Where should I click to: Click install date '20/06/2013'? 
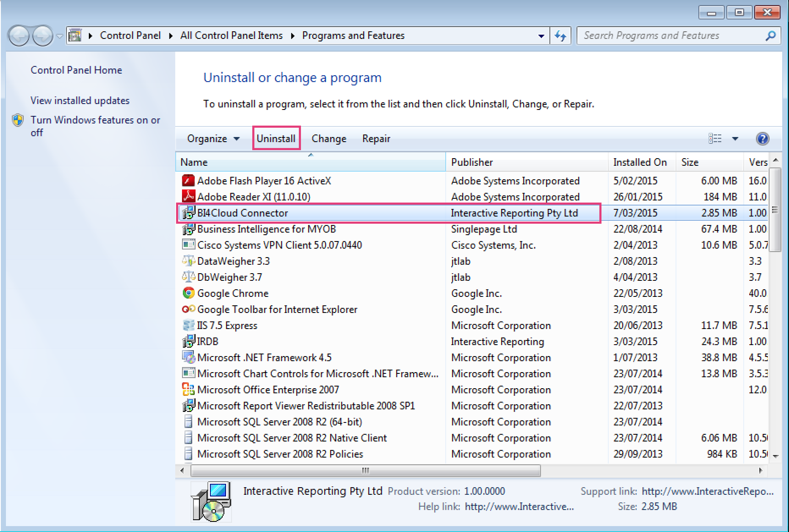coord(637,325)
